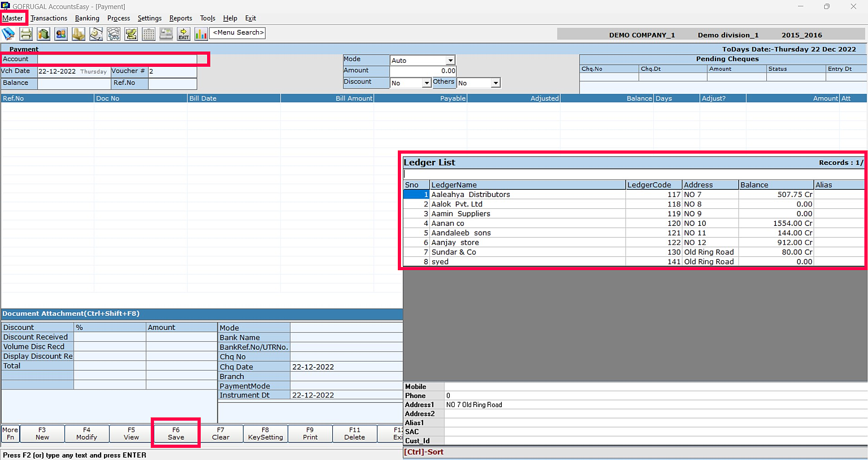The image size is (868, 460).
Task: Click the F8 KeySetting button
Action: 265,434
